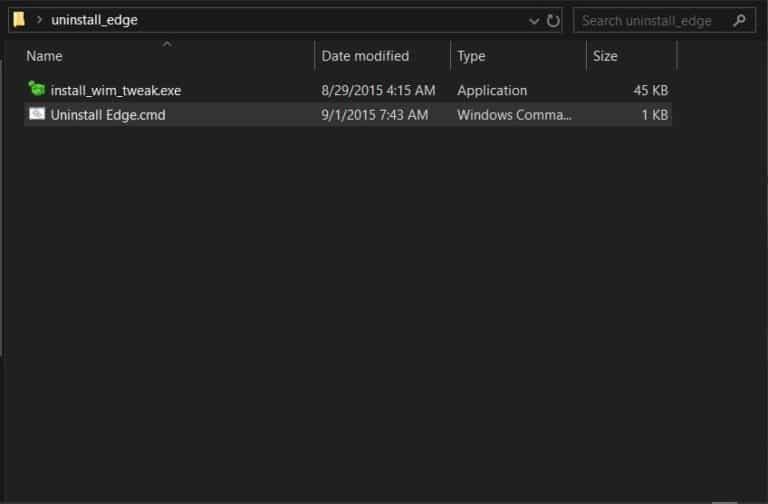Screen dimensions: 768x504
Task: Click date 9/1/2015 7:43 AM
Action: (x=375, y=115)
